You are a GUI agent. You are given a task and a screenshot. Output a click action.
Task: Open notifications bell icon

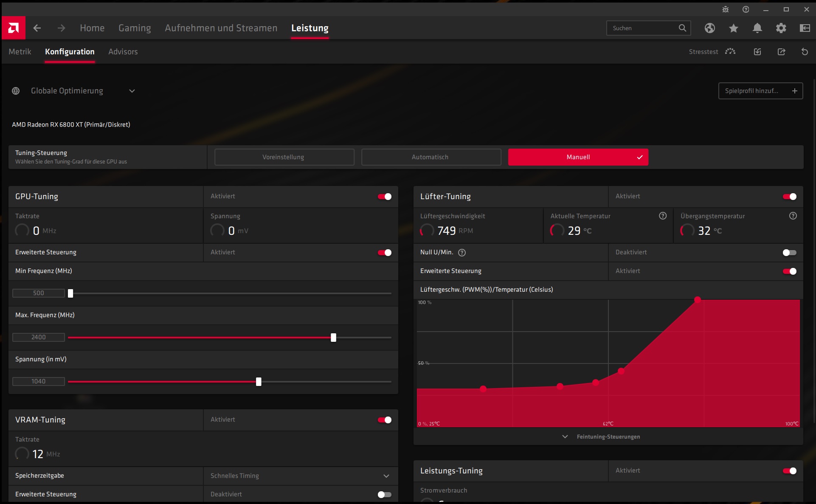tap(757, 28)
